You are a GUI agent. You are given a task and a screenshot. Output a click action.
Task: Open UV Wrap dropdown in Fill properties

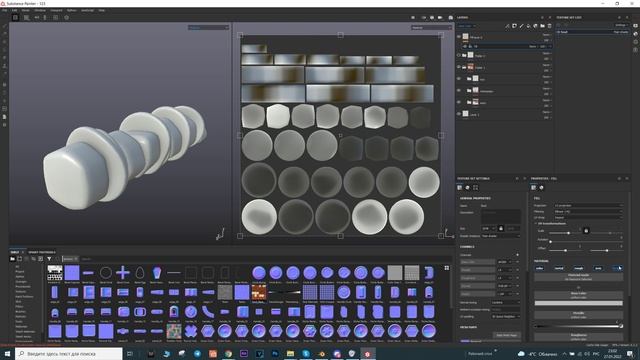(x=589, y=218)
